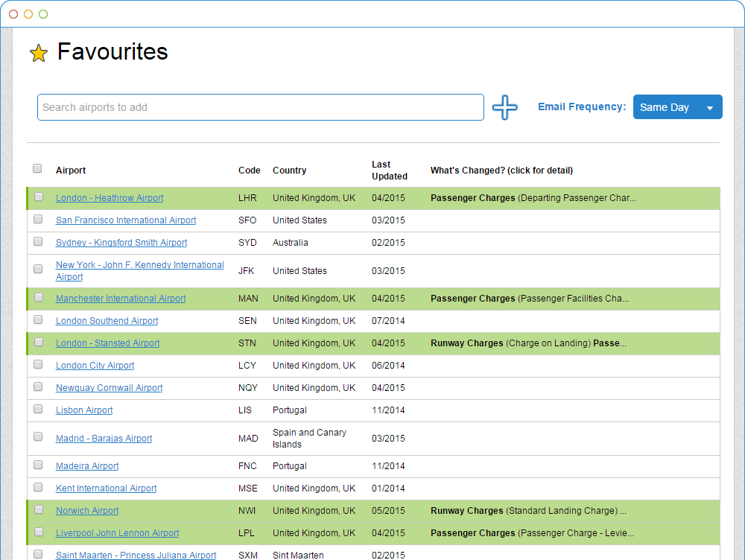Open the Newquay Cornwall Airport link
745x560 pixels.
pos(110,388)
